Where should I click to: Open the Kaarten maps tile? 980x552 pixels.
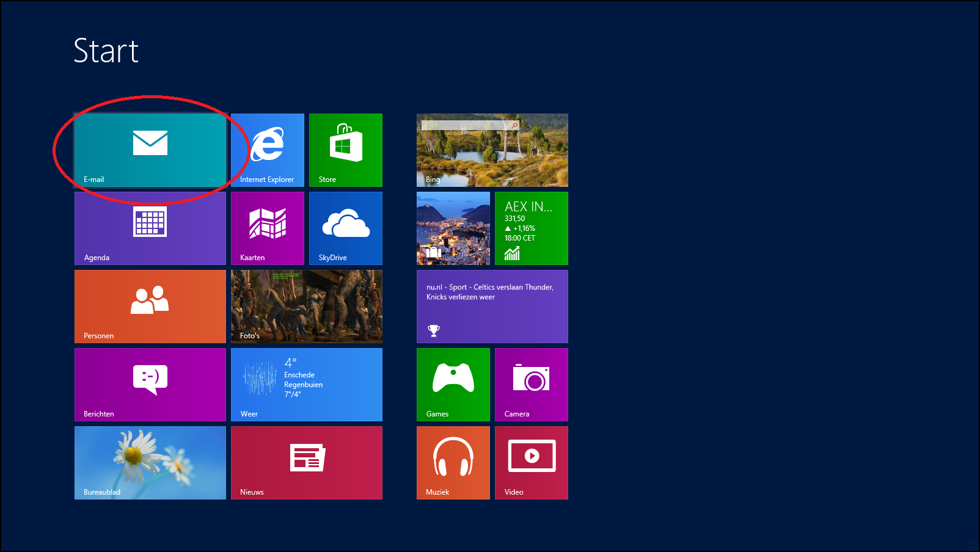point(268,228)
